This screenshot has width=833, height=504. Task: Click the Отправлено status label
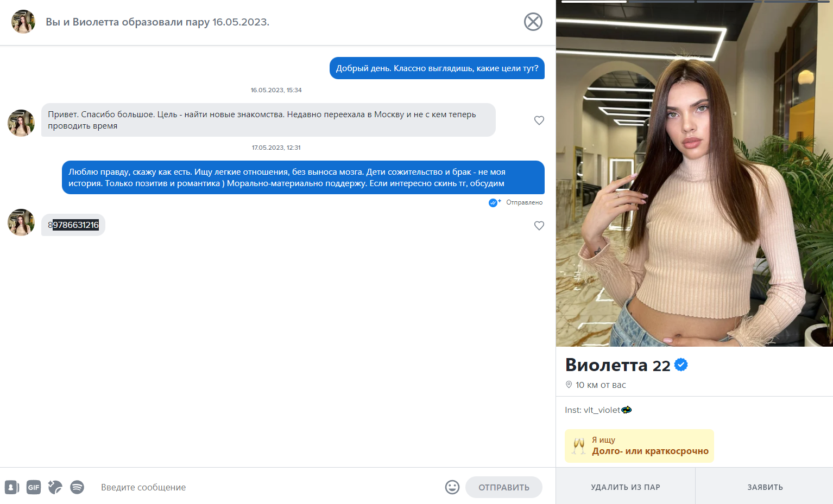[x=524, y=202]
